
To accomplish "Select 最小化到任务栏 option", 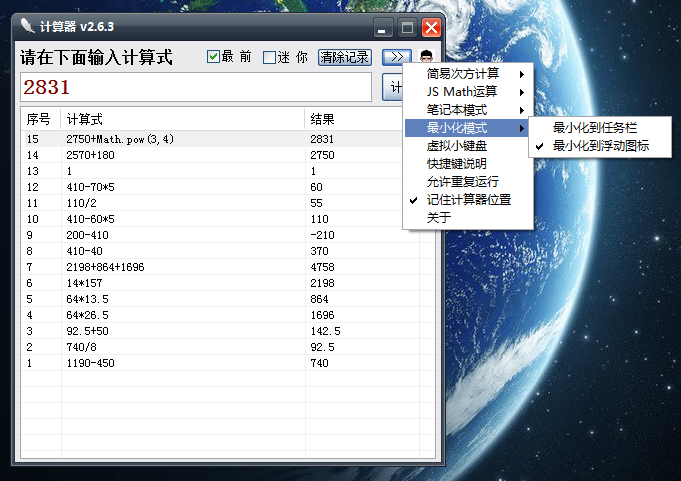I will (600, 128).
